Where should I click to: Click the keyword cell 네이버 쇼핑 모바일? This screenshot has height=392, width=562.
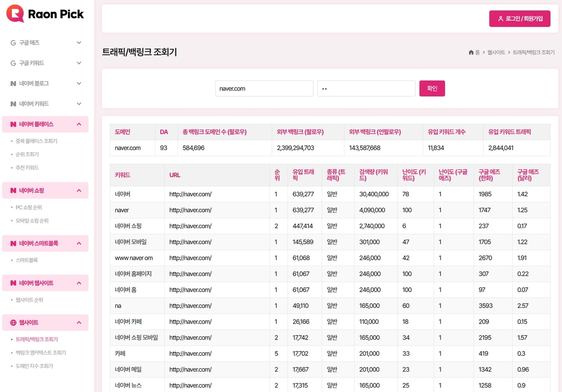click(x=136, y=338)
